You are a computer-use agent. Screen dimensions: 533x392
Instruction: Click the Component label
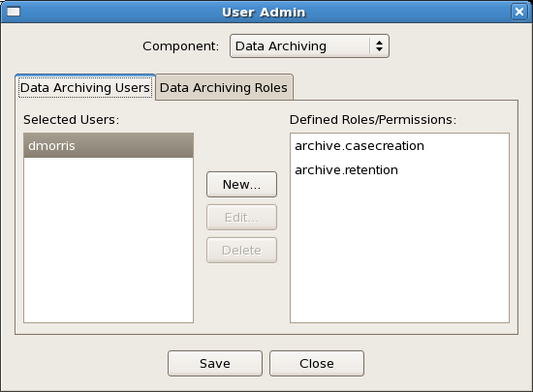point(181,45)
